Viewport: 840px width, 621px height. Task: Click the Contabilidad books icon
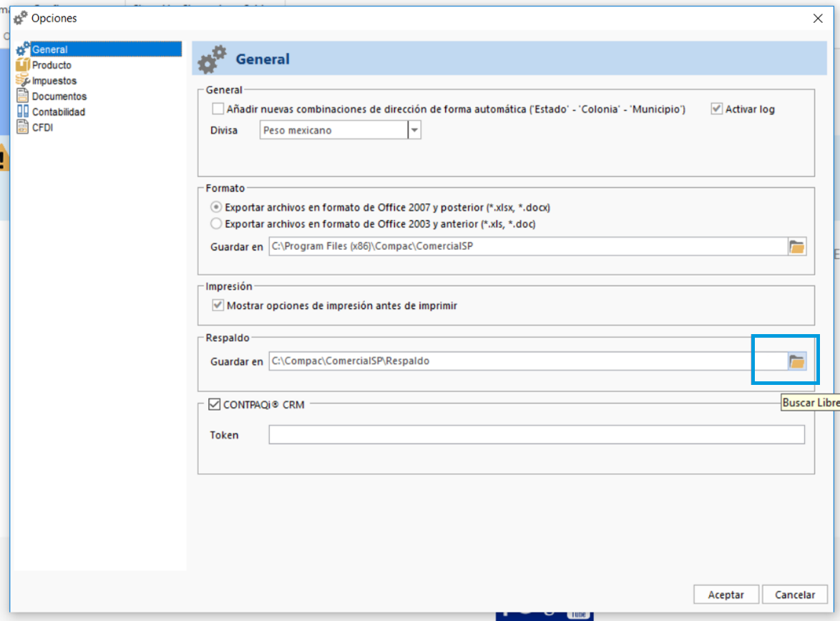pos(22,112)
